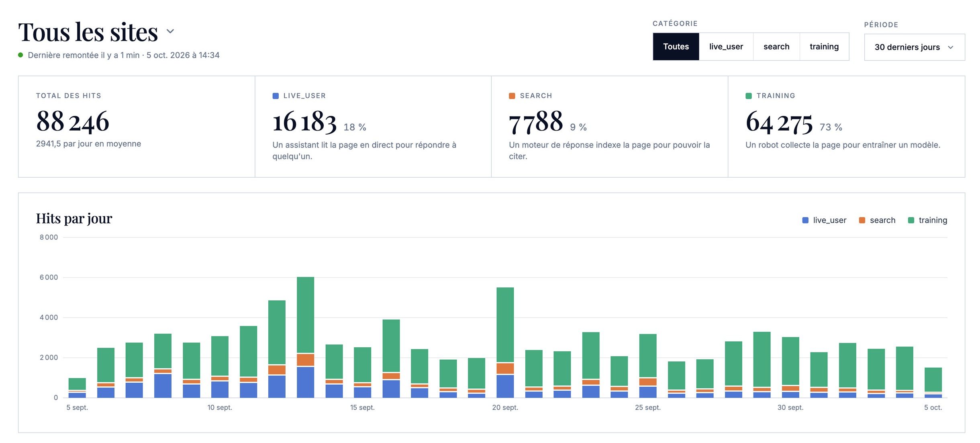
Task: Toggle search series in chart legend
Action: (x=877, y=220)
